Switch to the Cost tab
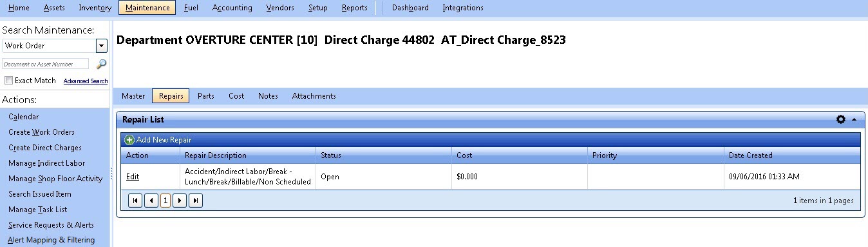Screen dimensions: 868x247 tap(236, 96)
